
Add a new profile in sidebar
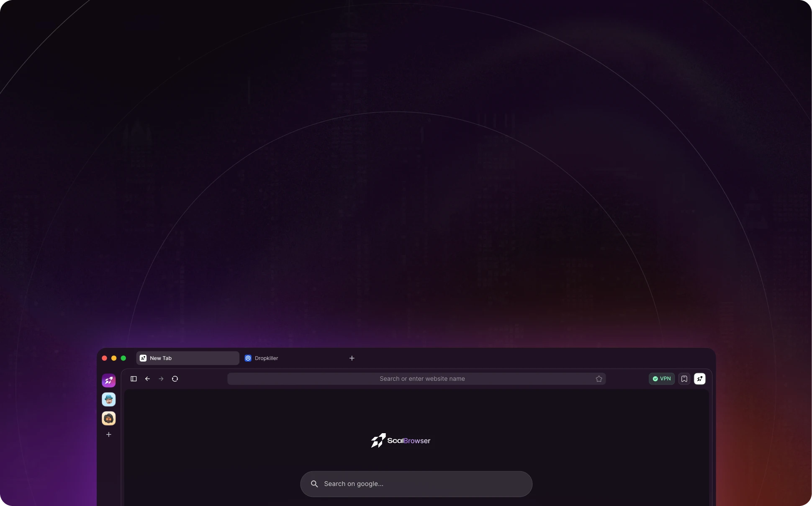tap(108, 434)
